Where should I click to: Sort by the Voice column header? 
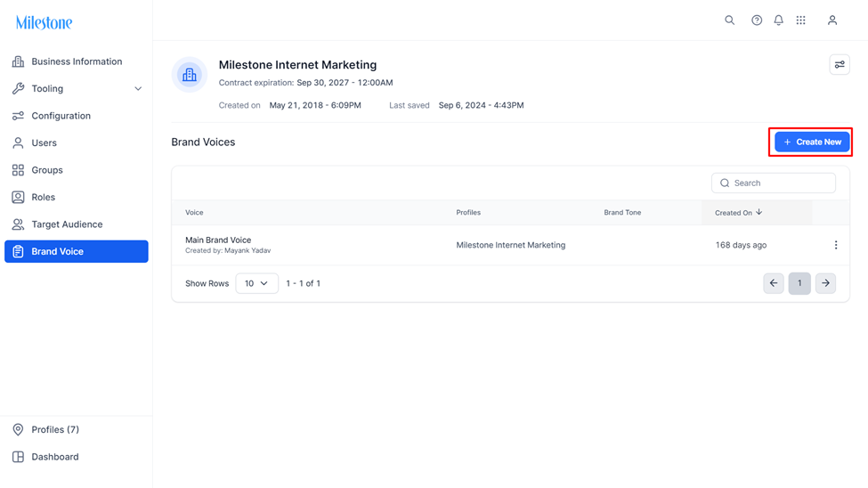tap(194, 213)
